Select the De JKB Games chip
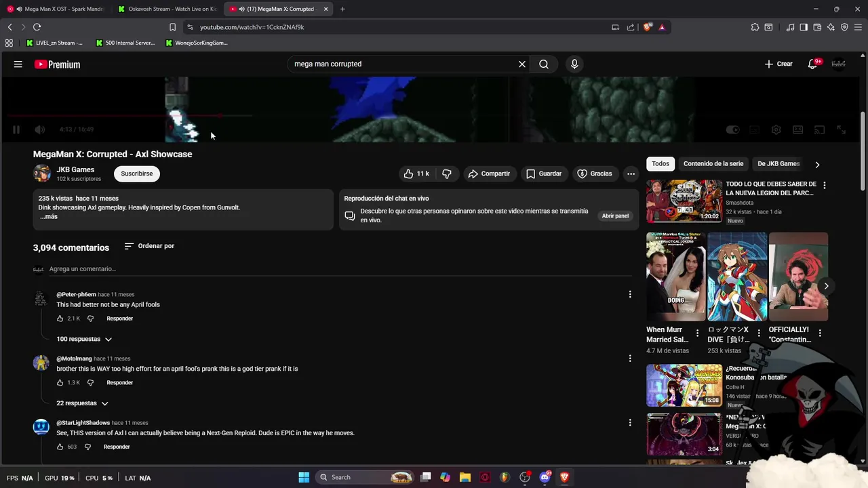Image resolution: width=868 pixels, height=488 pixels. coord(778,164)
